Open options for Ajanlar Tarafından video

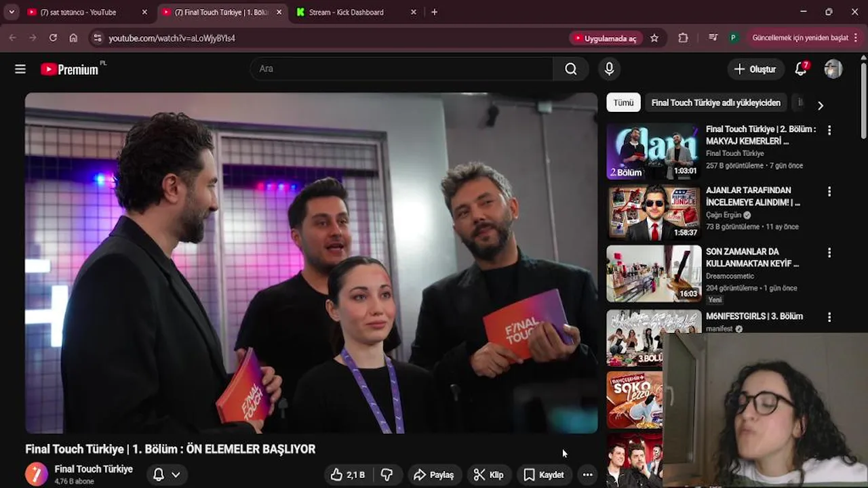829,192
